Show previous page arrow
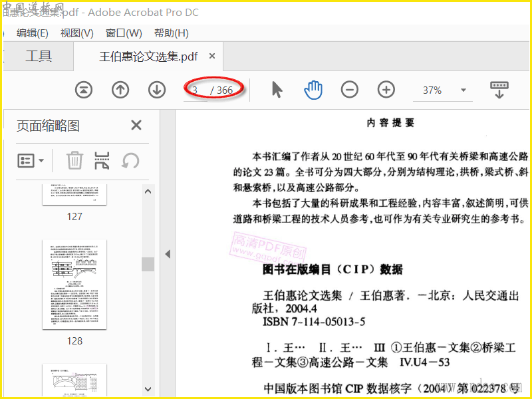 pos(120,90)
